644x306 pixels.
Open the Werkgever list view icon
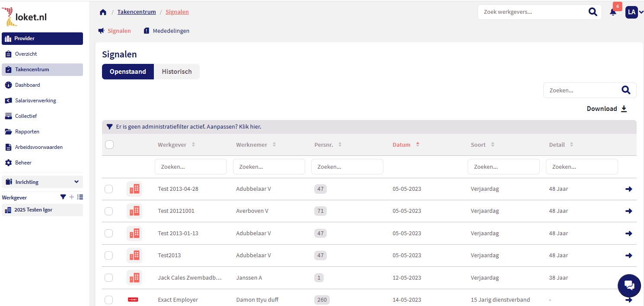coord(80,197)
